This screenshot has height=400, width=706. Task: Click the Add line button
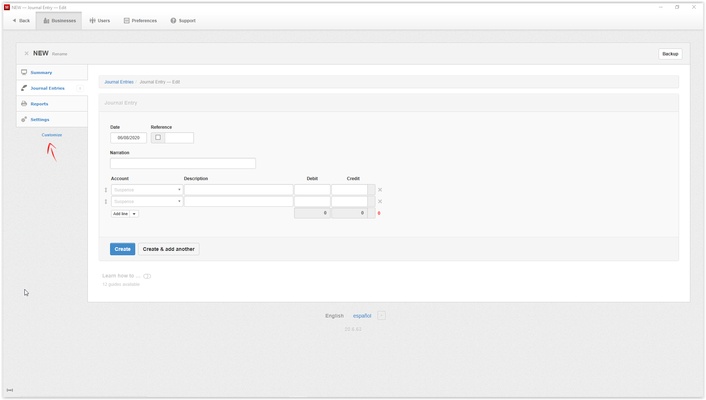click(x=120, y=214)
